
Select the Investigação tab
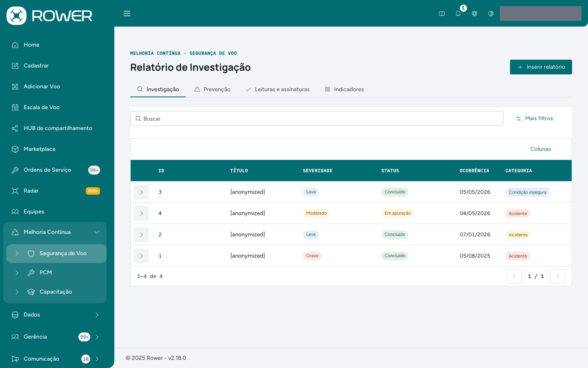[x=158, y=89]
